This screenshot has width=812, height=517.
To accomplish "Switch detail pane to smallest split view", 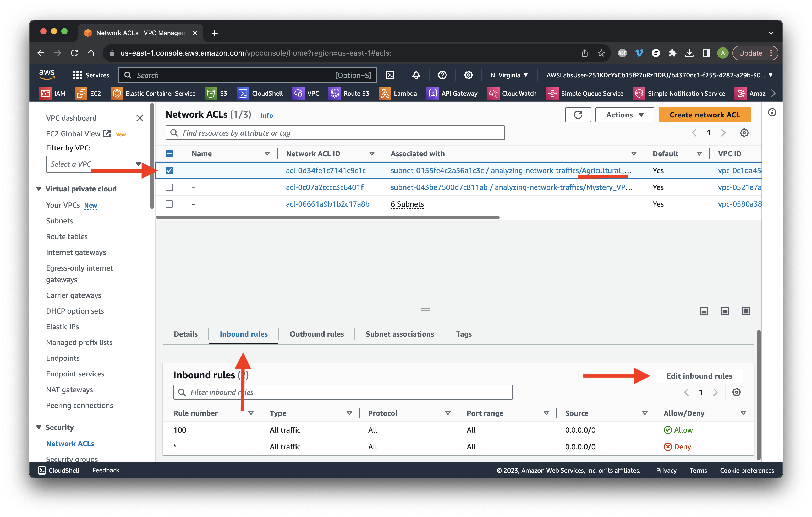I will click(x=704, y=311).
